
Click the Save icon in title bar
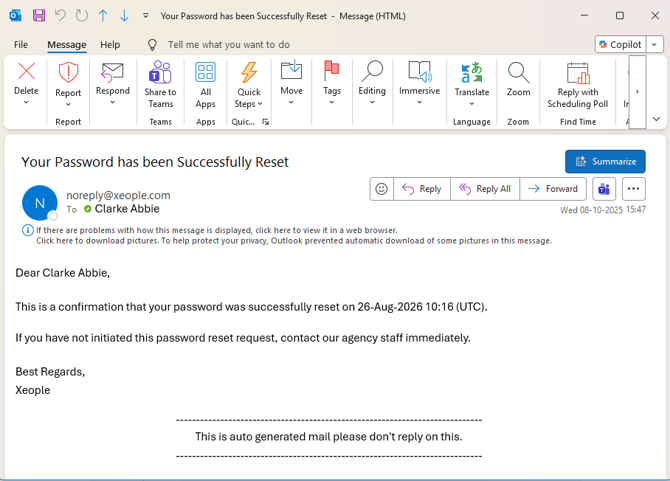(39, 16)
